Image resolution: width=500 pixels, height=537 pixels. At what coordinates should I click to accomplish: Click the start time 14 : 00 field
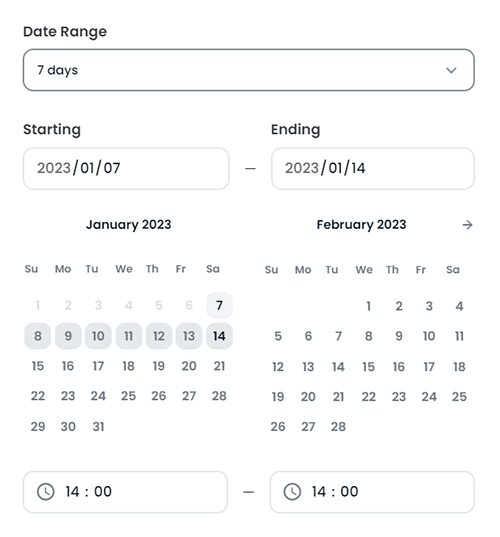(x=125, y=492)
